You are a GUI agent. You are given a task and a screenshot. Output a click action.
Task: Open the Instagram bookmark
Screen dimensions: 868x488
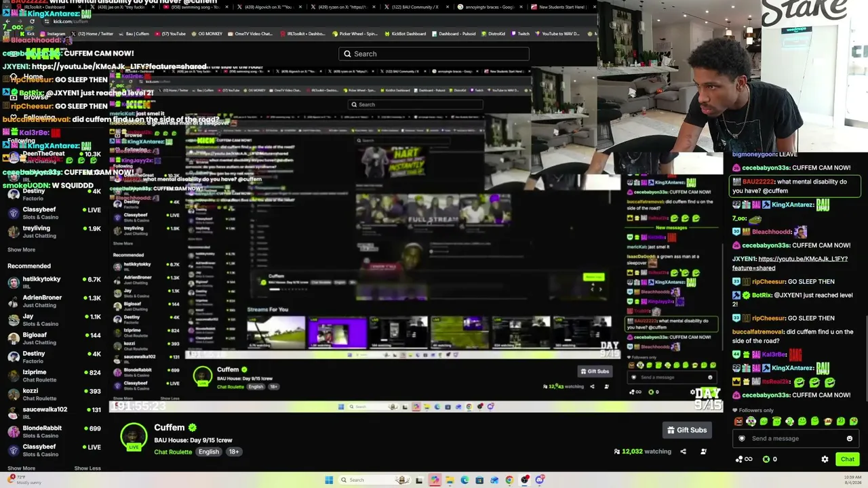pos(53,33)
